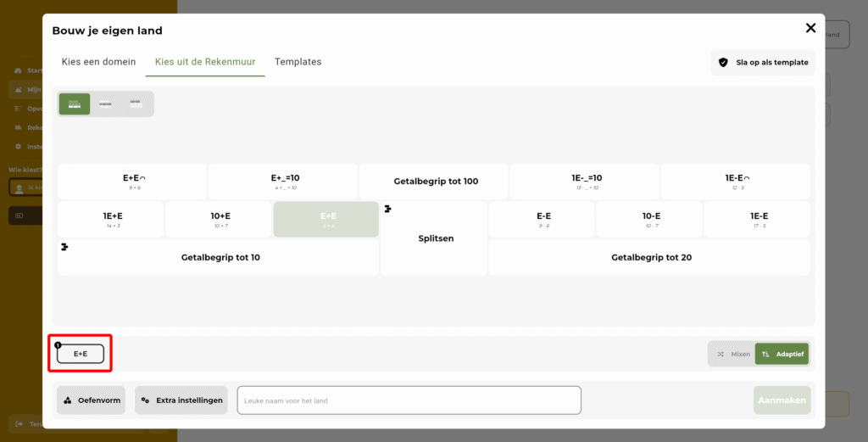Image resolution: width=868 pixels, height=442 pixels.
Task: Click the Aanmaken button
Action: click(782, 400)
